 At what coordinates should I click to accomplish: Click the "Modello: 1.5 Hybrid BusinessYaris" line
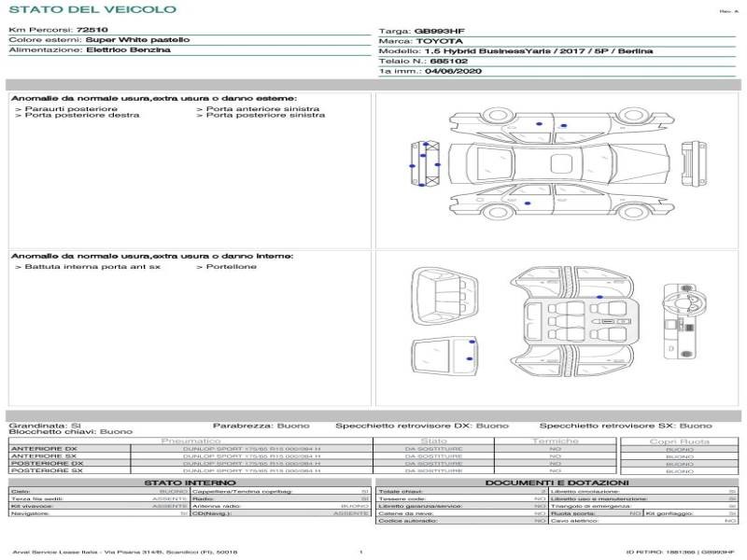(x=515, y=51)
